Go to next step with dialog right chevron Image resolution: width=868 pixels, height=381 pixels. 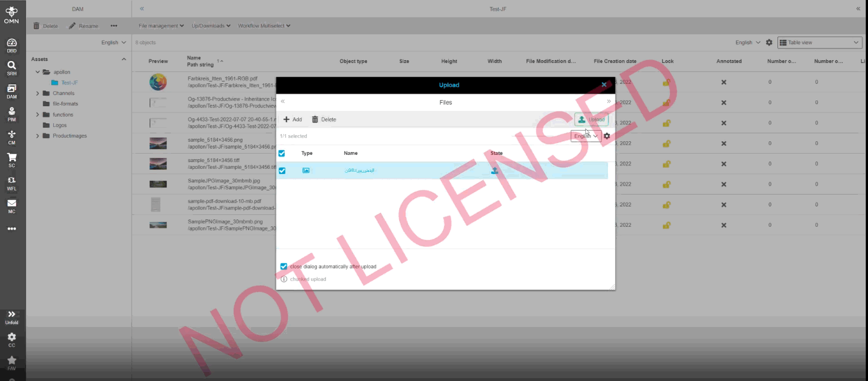click(608, 102)
